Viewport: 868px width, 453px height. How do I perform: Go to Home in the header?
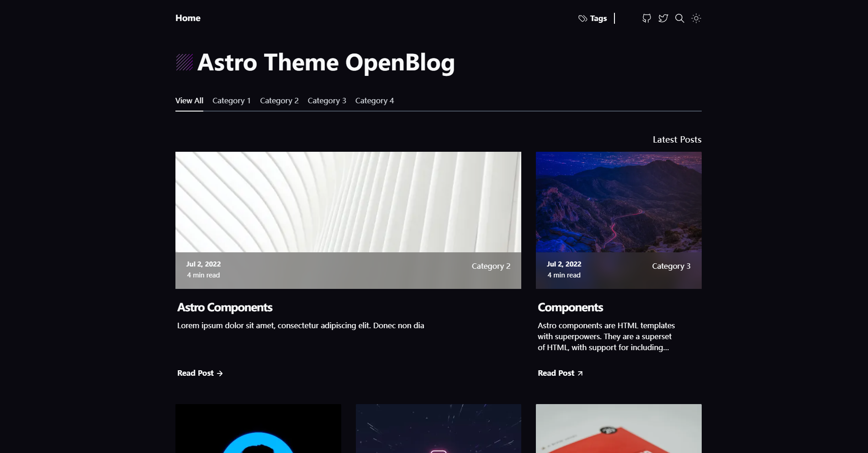coord(188,18)
